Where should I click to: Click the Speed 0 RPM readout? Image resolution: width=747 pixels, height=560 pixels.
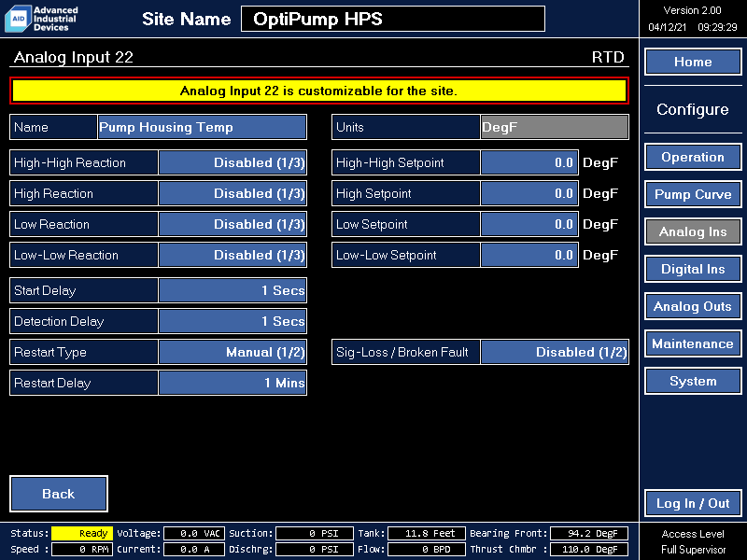tap(82, 549)
